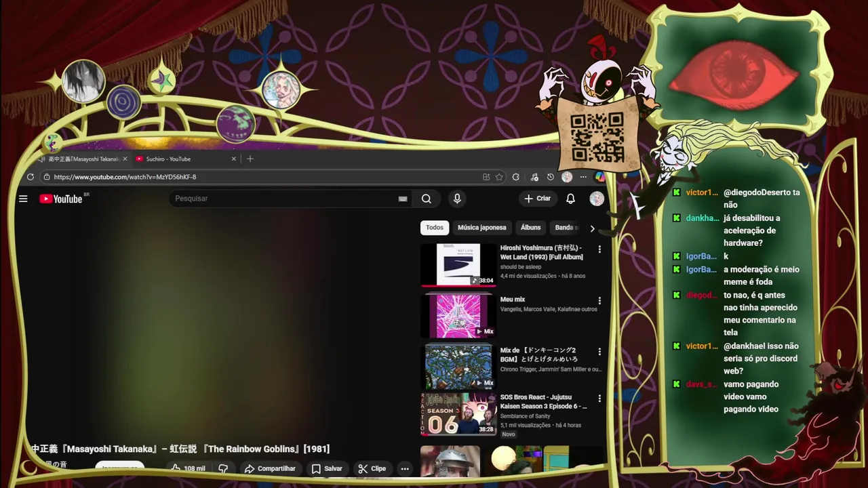Click the chat username dankha...

(703, 218)
